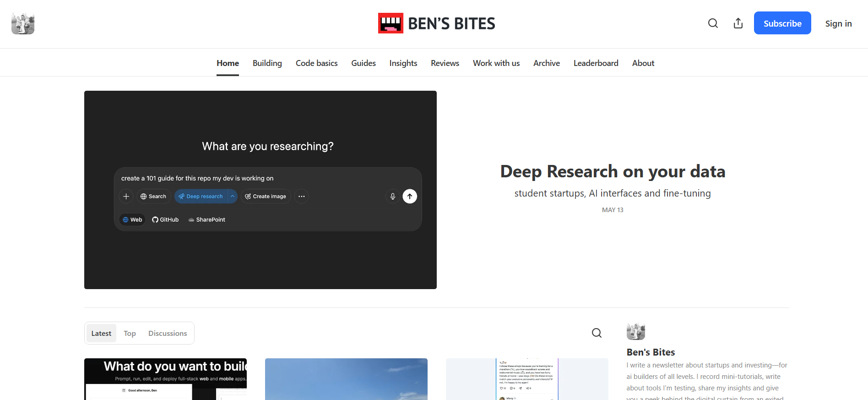The width and height of the screenshot is (868, 400).
Task: Click the three-dots more icon in the prompt
Action: pyautogui.click(x=301, y=197)
